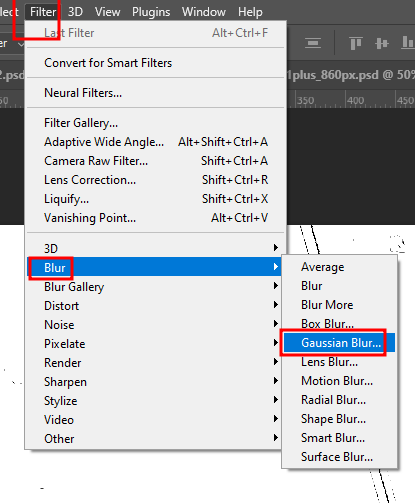415x503 pixels.
Task: Open the Smart Blur dialog
Action: tap(339, 438)
